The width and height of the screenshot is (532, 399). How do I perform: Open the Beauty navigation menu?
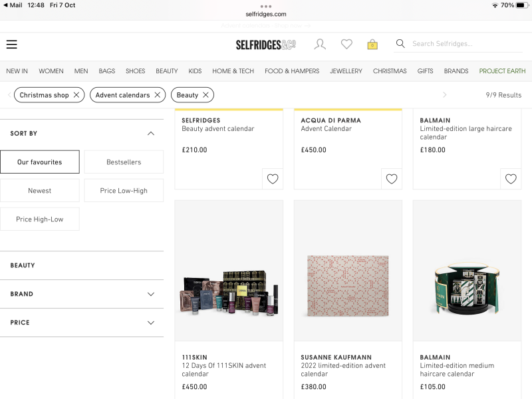pyautogui.click(x=167, y=71)
